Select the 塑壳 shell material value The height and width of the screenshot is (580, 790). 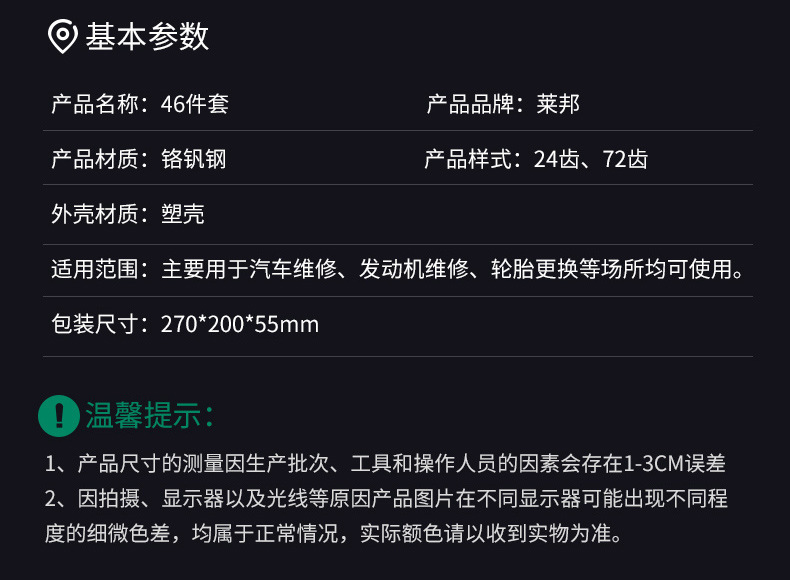pyautogui.click(x=183, y=213)
